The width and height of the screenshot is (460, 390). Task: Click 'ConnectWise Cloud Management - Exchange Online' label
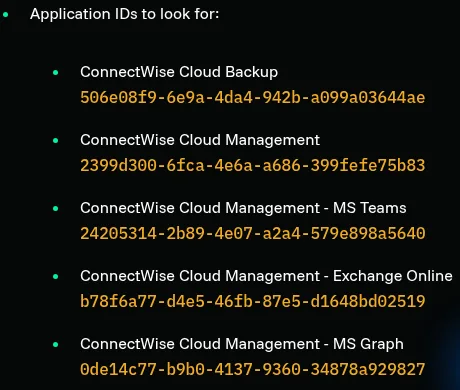(266, 276)
